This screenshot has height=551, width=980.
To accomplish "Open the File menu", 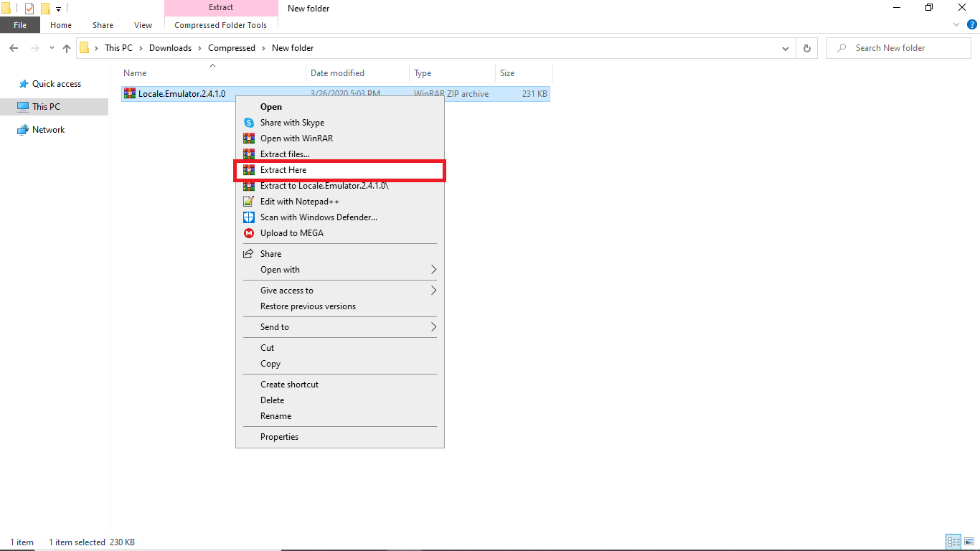I will [x=20, y=25].
